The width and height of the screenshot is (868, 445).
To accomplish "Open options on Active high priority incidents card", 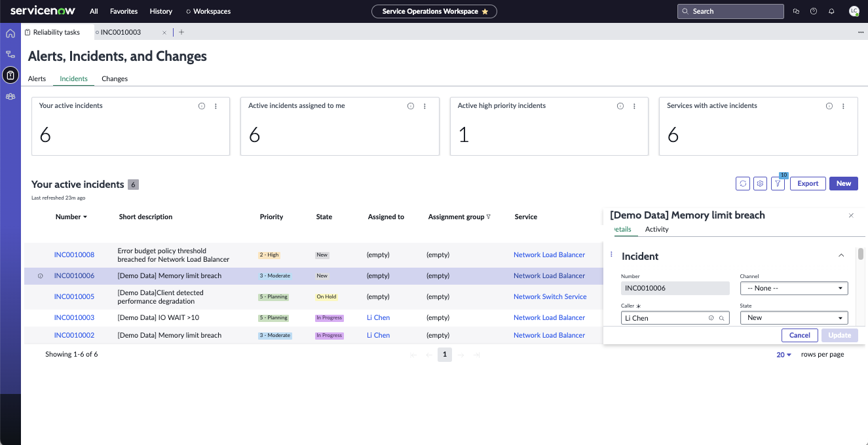I will [x=634, y=106].
